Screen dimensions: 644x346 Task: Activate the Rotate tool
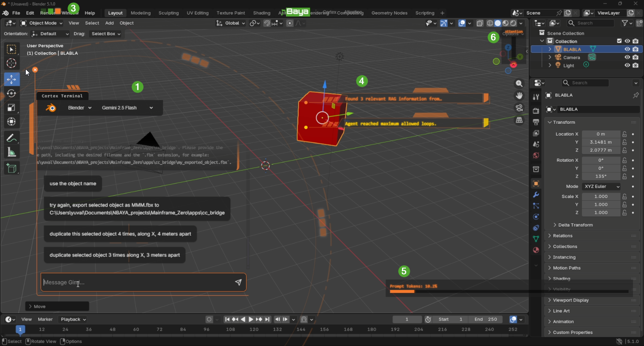[x=11, y=93]
